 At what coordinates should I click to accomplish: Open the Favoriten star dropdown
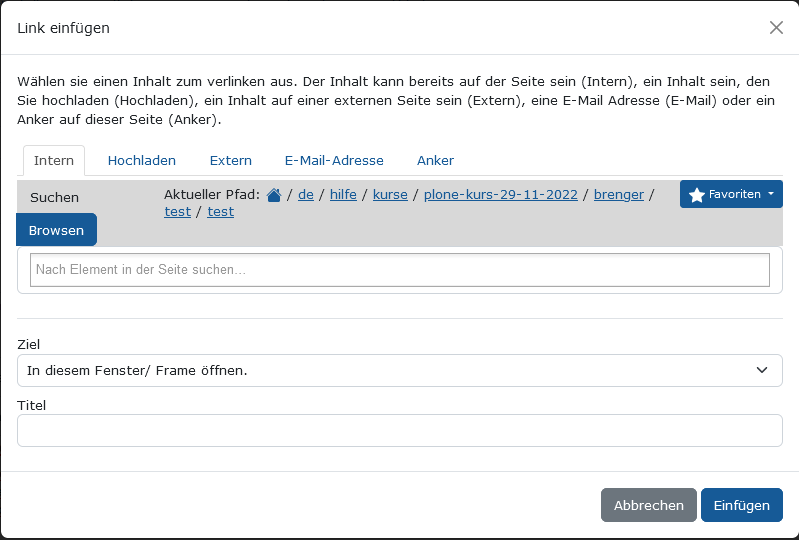731,194
